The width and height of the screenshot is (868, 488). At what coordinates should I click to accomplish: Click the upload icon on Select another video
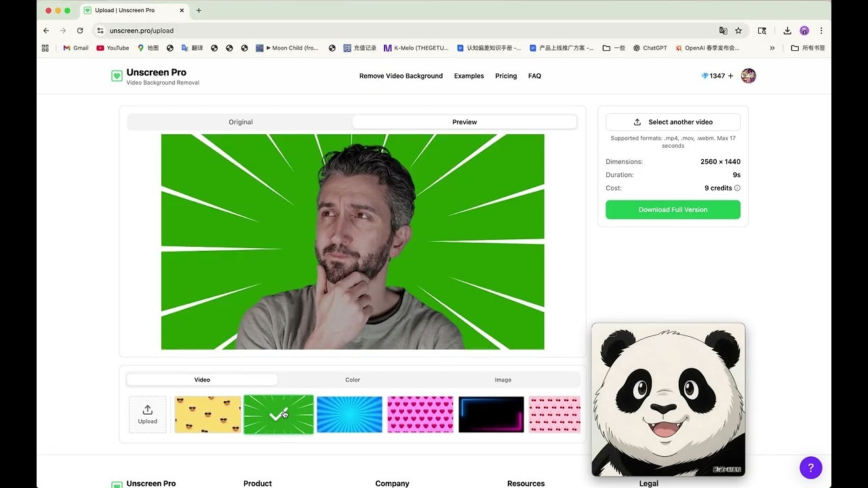point(635,122)
